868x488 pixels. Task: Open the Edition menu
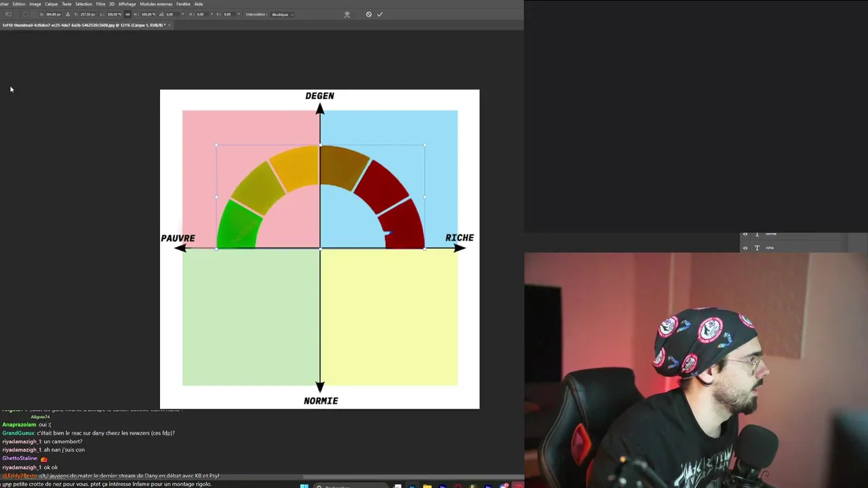tap(18, 4)
